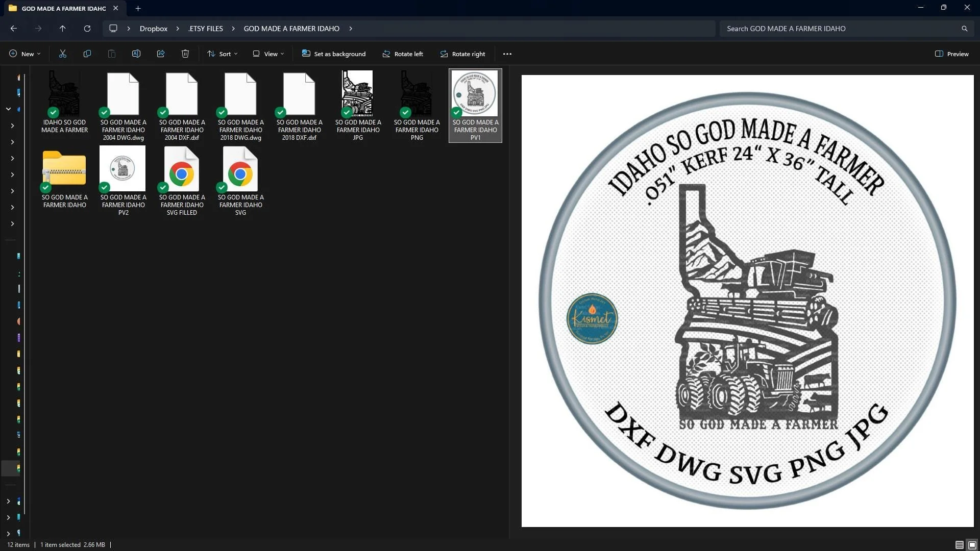Screen dimensions: 980x551
Task: Click the Refresh button in navigation bar
Action: tap(87, 29)
